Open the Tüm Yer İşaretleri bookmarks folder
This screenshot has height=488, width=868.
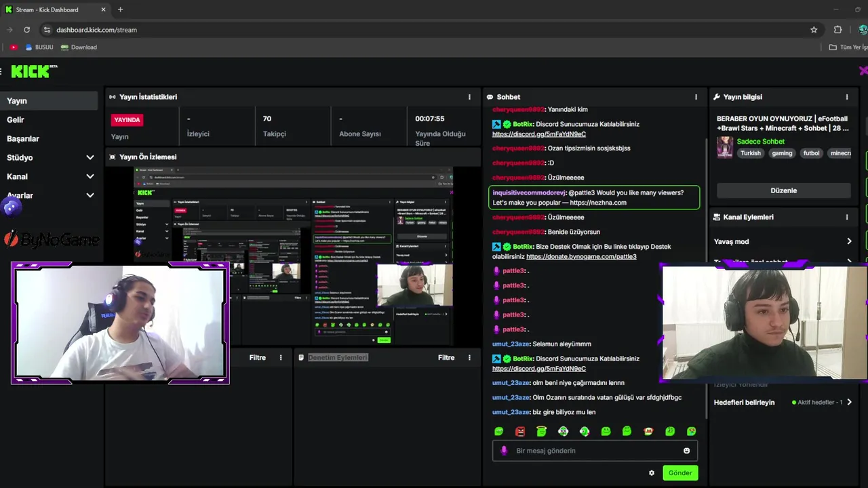click(x=848, y=47)
